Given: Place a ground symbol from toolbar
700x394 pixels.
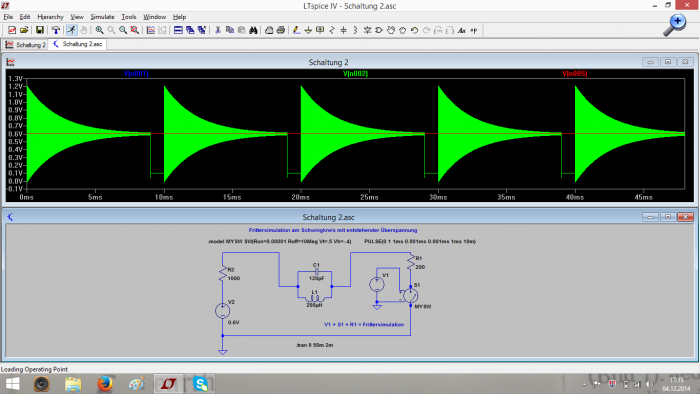Looking at the screenshot, I should pos(308,30).
